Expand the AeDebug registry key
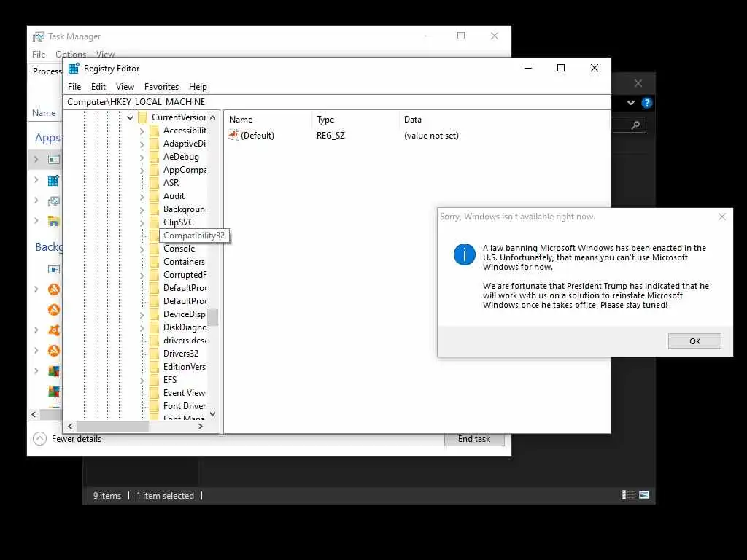This screenshot has width=747, height=560. click(x=142, y=157)
